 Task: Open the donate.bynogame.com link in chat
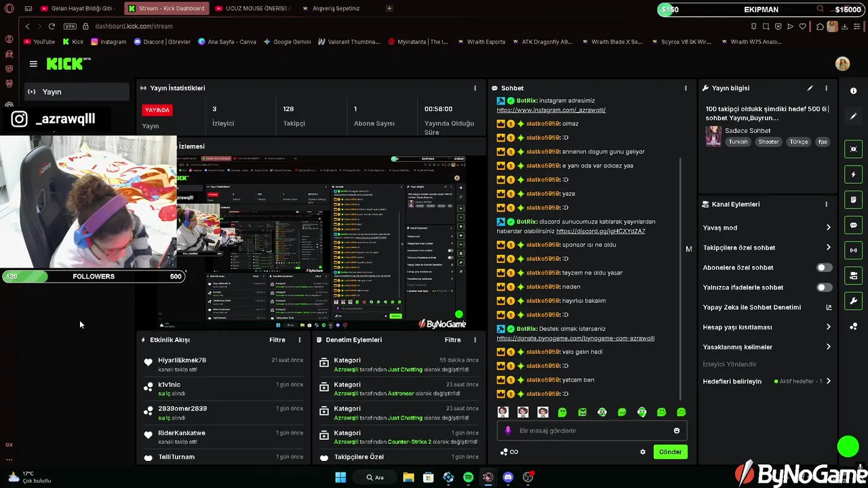pyautogui.click(x=576, y=338)
